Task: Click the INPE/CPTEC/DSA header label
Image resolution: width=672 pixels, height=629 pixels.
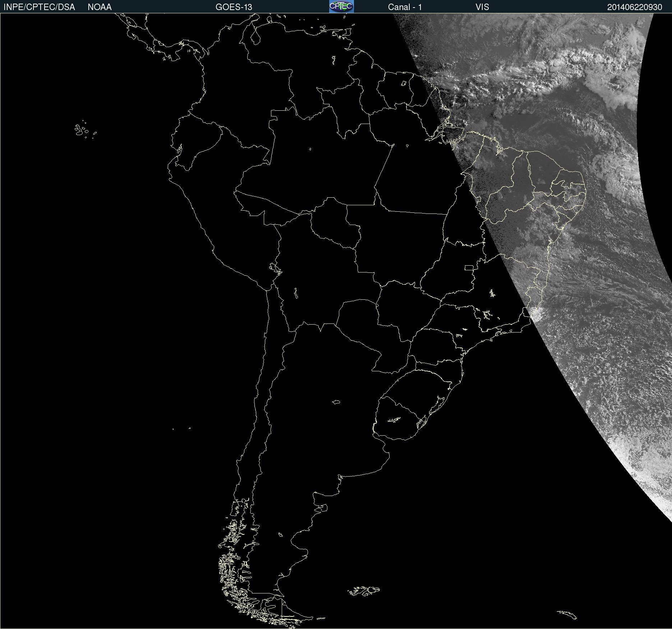Action: point(39,7)
